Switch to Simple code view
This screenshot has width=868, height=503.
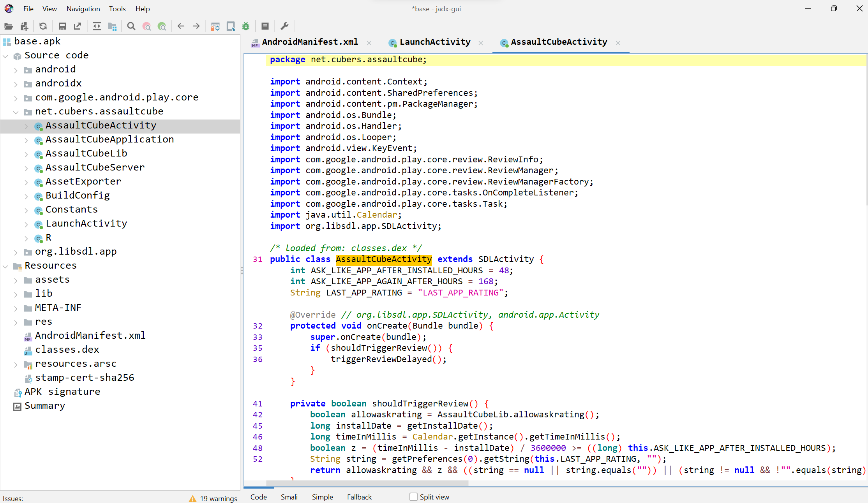[x=322, y=497]
